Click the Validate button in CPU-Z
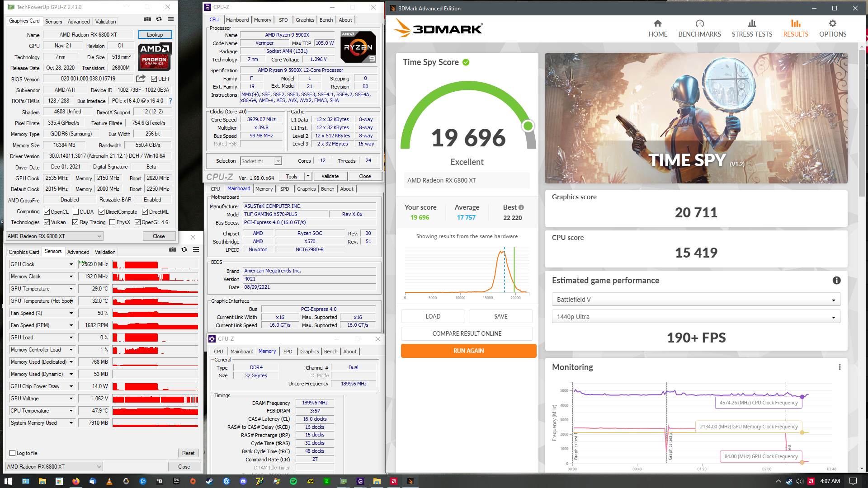 pyautogui.click(x=330, y=176)
